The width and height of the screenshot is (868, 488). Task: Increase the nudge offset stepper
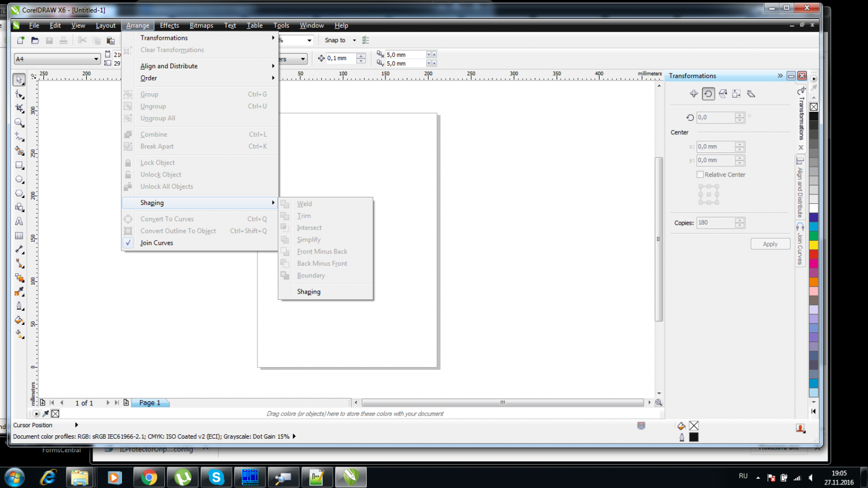coord(361,56)
